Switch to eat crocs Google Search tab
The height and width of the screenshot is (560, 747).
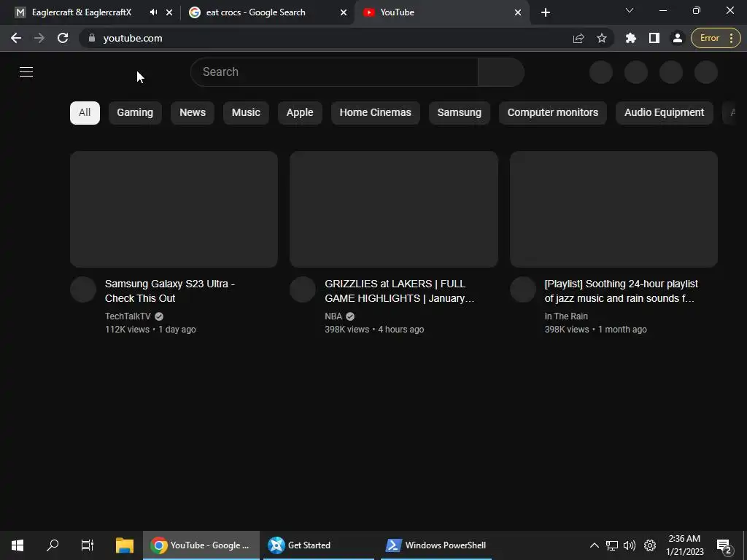click(x=255, y=12)
